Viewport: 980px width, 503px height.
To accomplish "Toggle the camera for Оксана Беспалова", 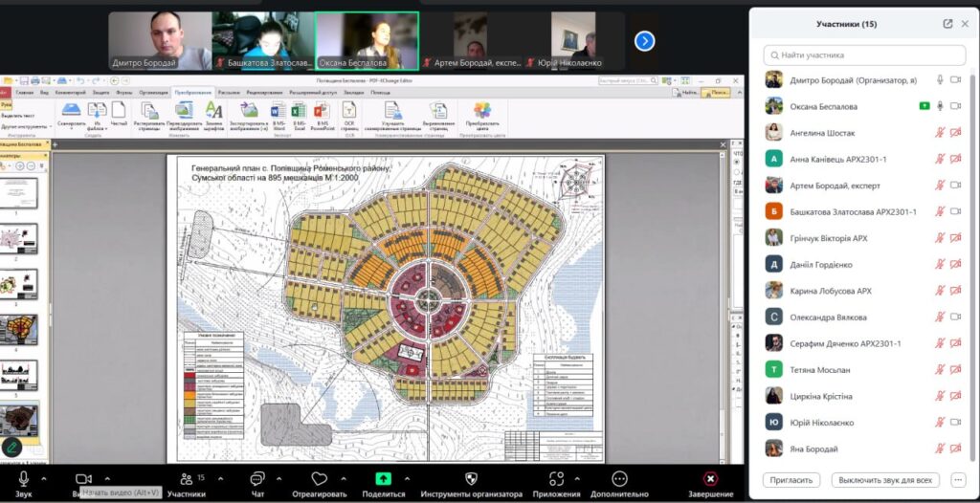I will pyautogui.click(x=955, y=106).
